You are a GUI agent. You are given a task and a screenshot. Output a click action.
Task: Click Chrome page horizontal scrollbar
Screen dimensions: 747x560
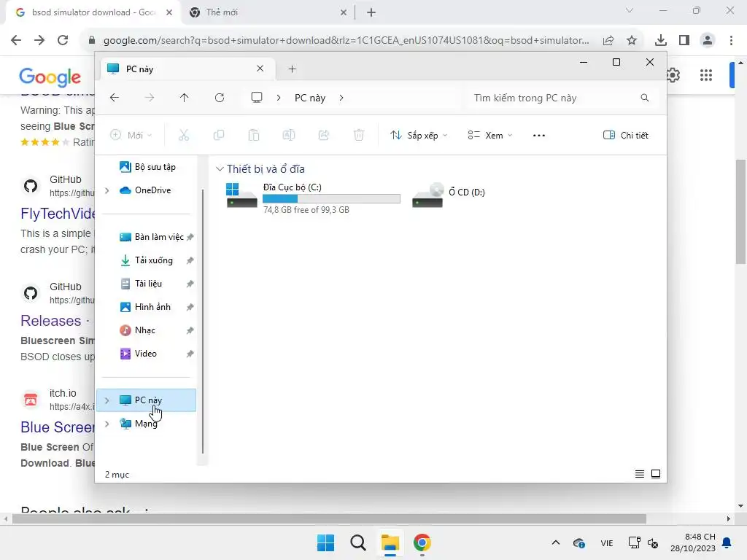(x=329, y=518)
